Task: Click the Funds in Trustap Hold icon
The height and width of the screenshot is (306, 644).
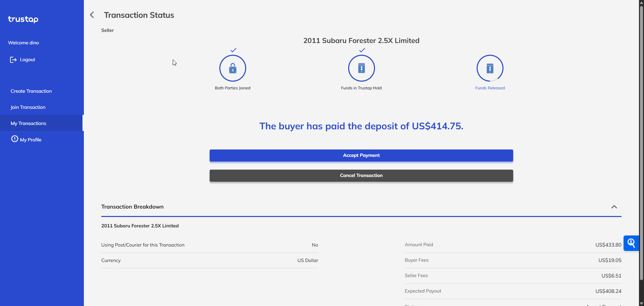Action: [x=361, y=68]
